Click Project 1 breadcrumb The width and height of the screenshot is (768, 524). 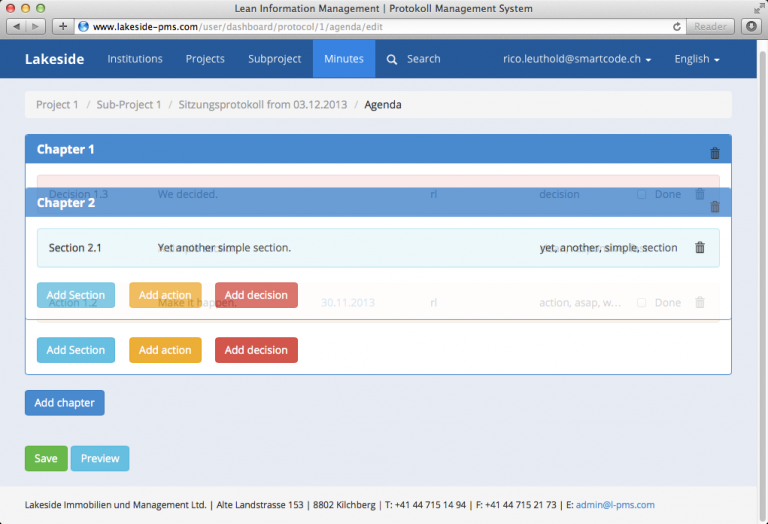tap(57, 104)
